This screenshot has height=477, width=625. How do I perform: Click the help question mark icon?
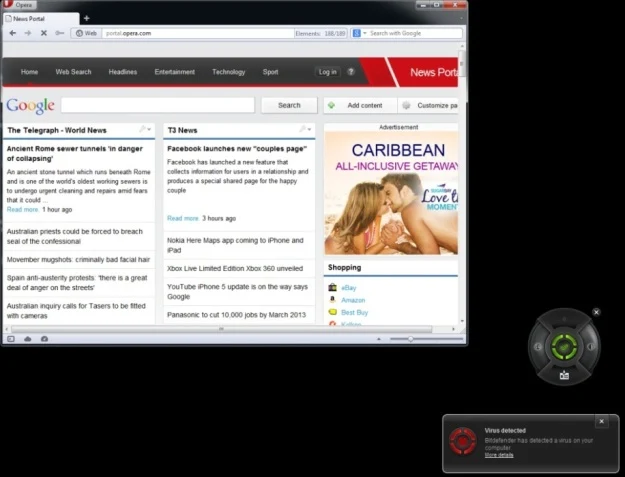click(x=351, y=72)
